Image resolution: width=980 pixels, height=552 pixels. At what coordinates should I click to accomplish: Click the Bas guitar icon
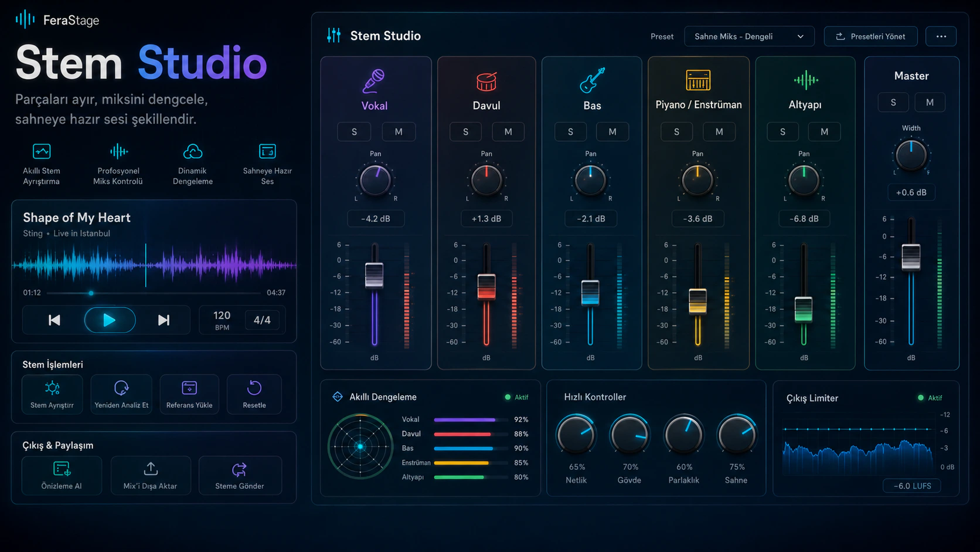click(592, 80)
